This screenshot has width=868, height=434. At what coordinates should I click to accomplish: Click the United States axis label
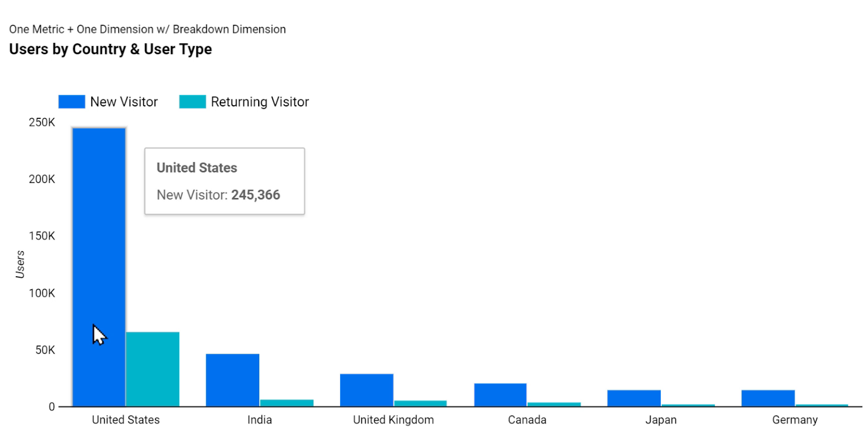pyautogui.click(x=126, y=420)
